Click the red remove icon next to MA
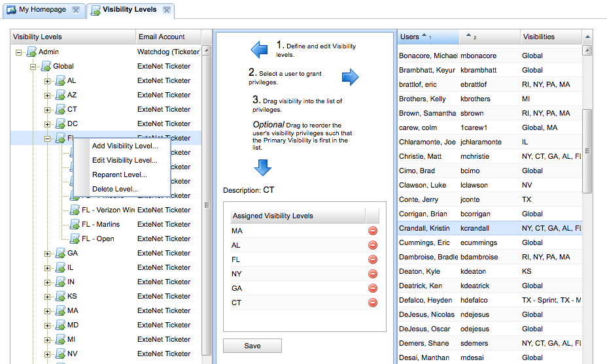This screenshot has width=607, height=364. (x=373, y=231)
